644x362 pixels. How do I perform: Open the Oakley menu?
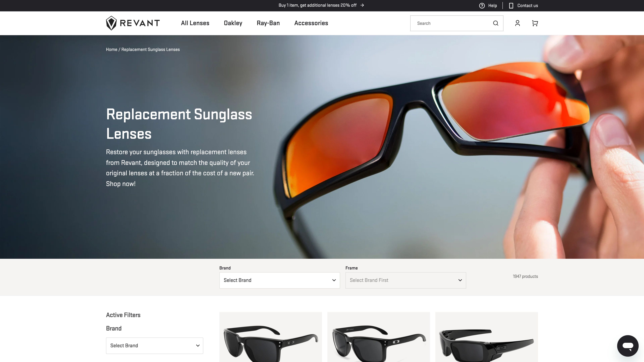click(233, 23)
